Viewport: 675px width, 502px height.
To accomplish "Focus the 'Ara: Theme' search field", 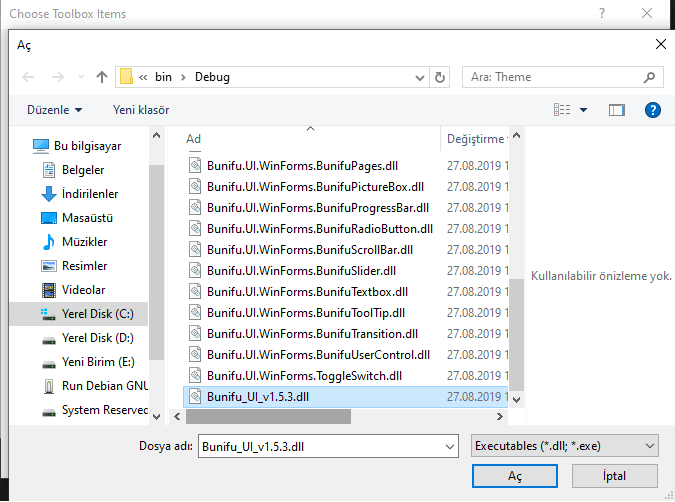I will [x=562, y=77].
